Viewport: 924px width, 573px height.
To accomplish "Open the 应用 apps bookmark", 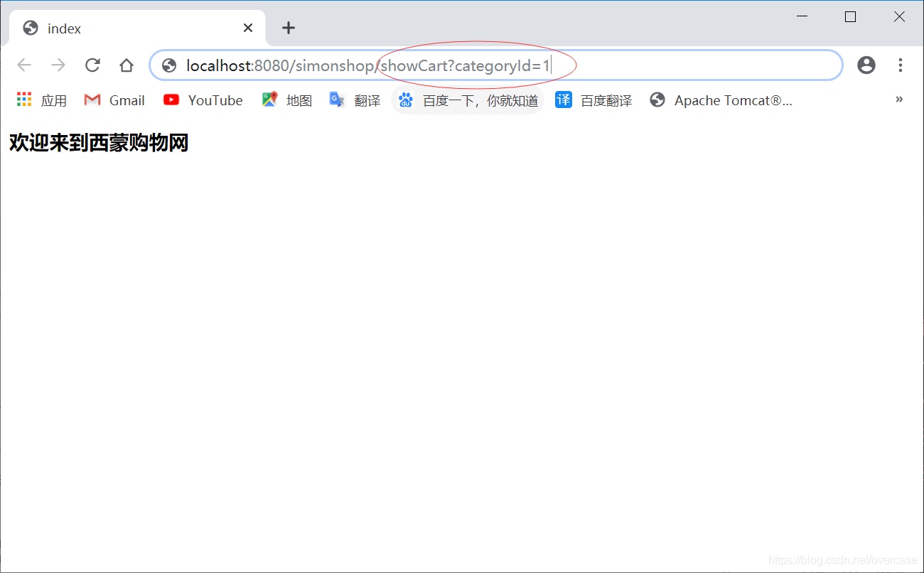I will (x=41, y=100).
